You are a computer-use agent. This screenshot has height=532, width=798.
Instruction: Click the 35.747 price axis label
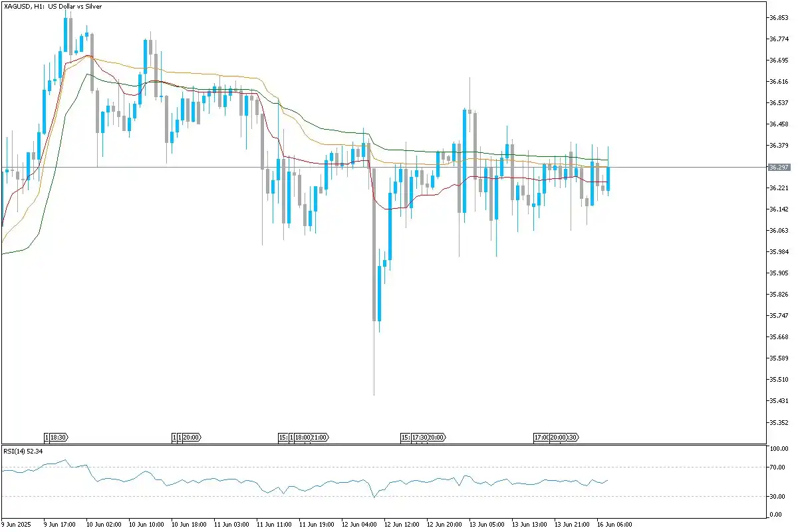click(778, 316)
